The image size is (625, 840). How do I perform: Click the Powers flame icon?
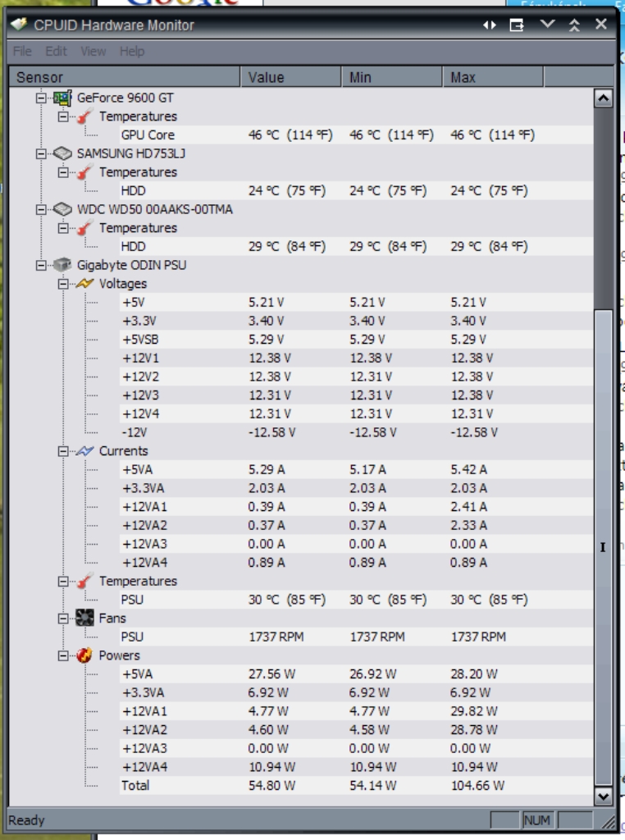[x=84, y=655]
